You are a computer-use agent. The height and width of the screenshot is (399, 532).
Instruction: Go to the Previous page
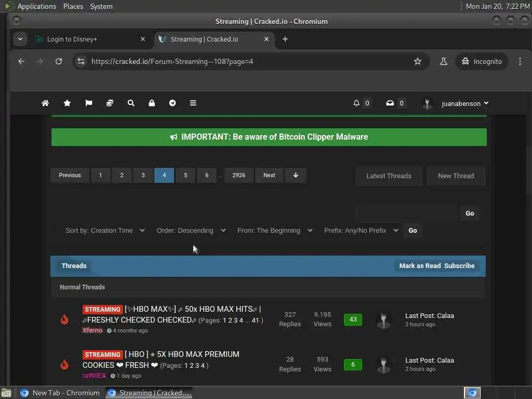pyautogui.click(x=70, y=176)
